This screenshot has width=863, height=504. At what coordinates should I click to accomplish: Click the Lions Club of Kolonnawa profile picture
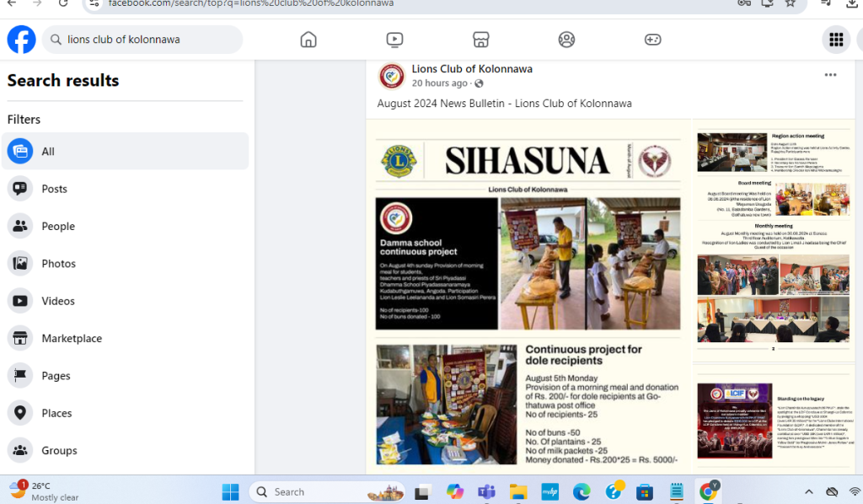[x=392, y=76]
